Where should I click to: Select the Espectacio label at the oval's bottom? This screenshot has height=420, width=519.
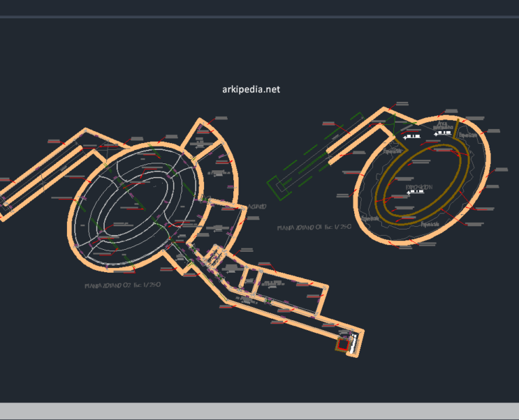[x=430, y=224]
